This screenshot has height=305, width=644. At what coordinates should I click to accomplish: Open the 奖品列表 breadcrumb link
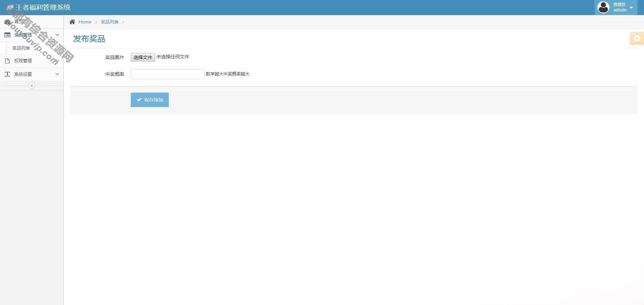pyautogui.click(x=110, y=22)
